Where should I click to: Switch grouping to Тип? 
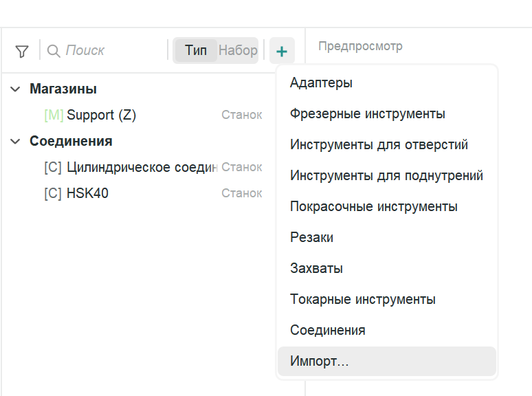(x=196, y=50)
